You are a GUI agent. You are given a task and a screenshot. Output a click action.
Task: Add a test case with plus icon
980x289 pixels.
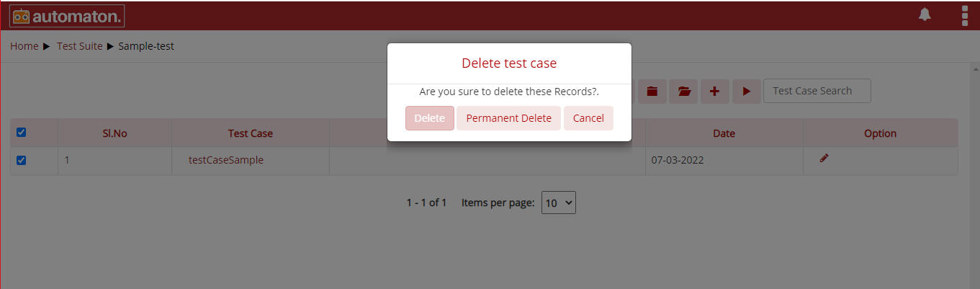pyautogui.click(x=714, y=92)
